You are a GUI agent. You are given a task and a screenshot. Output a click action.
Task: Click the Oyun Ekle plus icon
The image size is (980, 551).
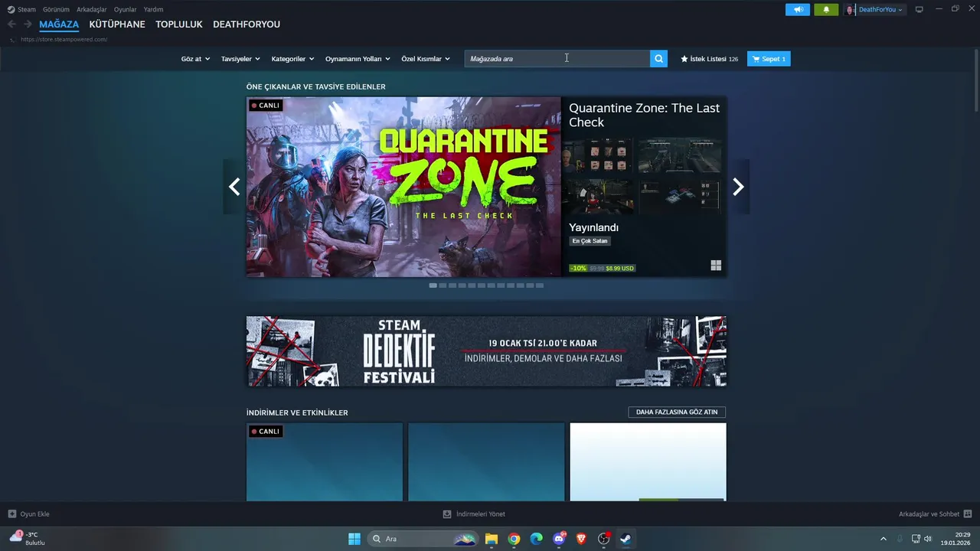11,514
